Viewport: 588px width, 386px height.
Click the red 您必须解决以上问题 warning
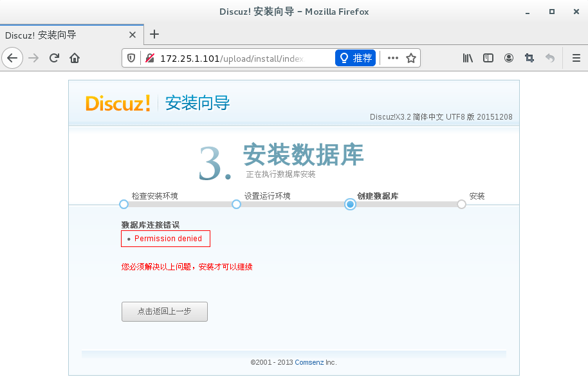(x=187, y=267)
